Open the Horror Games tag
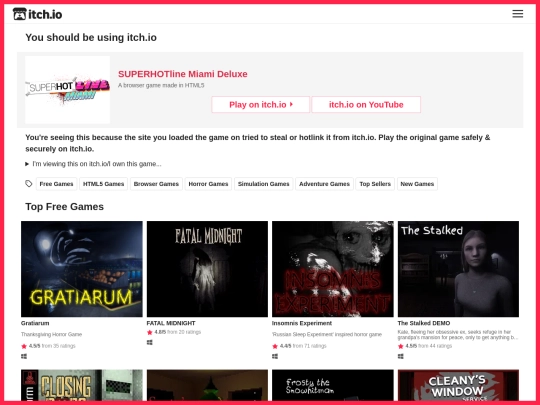The width and height of the screenshot is (540, 405). [208, 184]
